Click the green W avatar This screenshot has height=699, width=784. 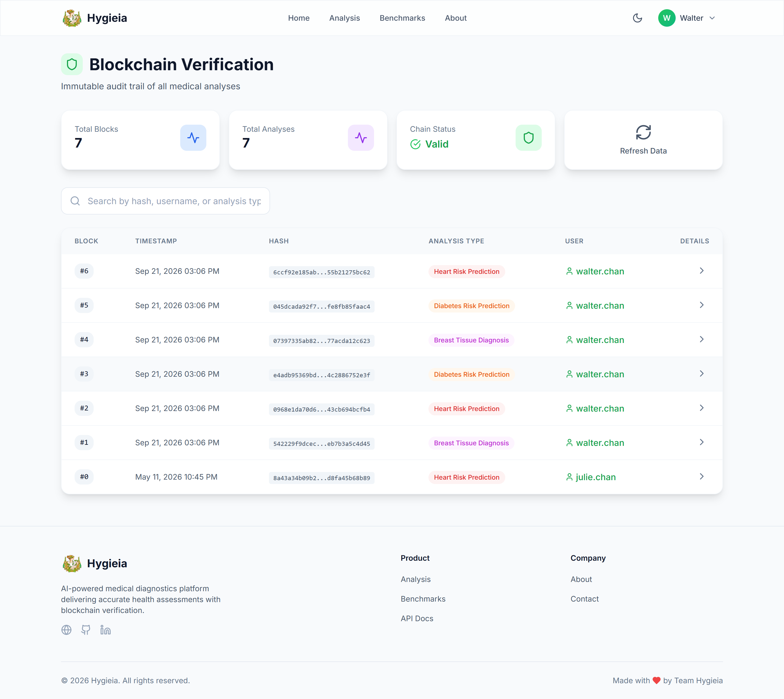666,18
